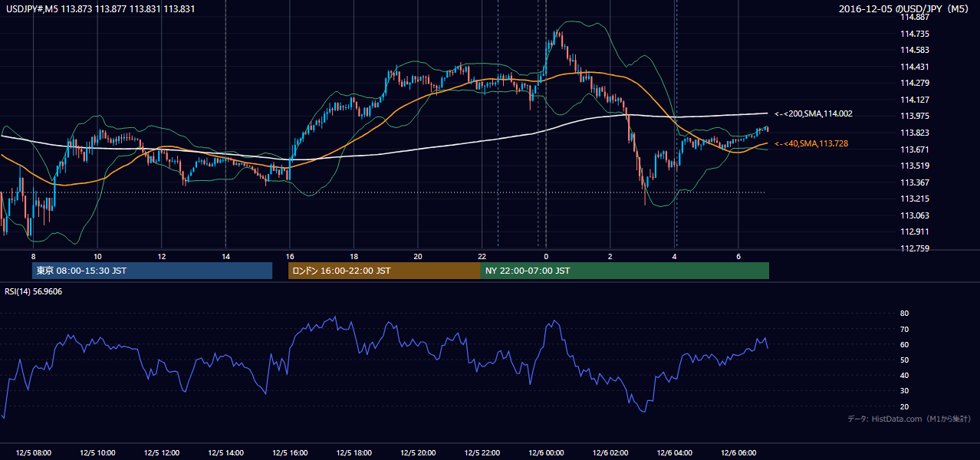
Task: Click RSI scale value 40
Action: point(904,375)
